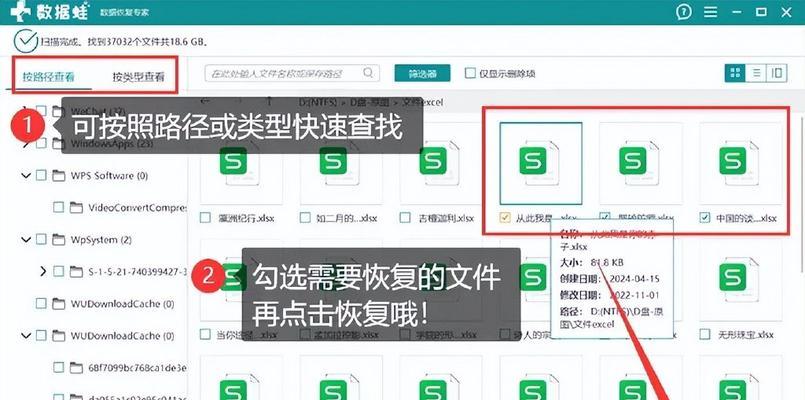Uncheck the 从此我是...xlsx checkbox
This screenshot has height=400, width=805.
tap(505, 218)
